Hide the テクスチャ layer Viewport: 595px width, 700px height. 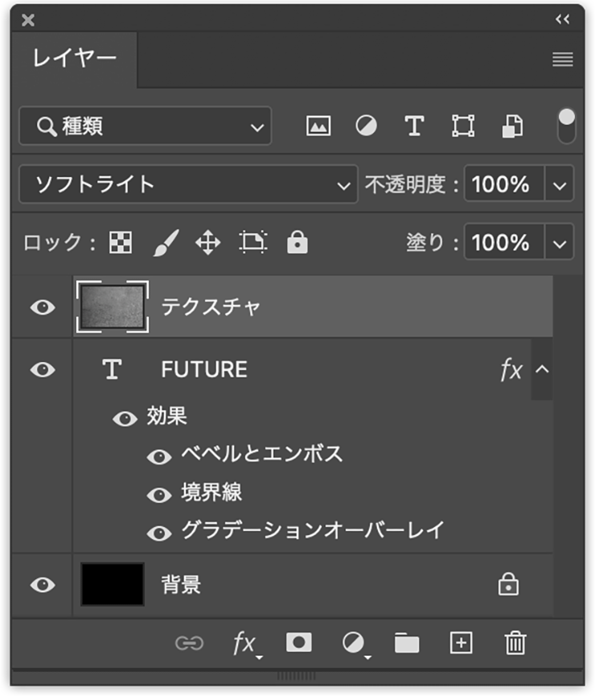[43, 307]
